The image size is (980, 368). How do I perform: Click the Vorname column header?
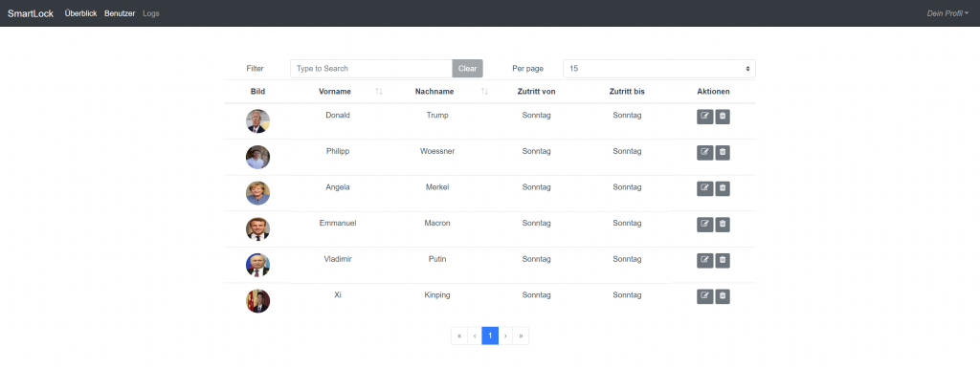(335, 92)
